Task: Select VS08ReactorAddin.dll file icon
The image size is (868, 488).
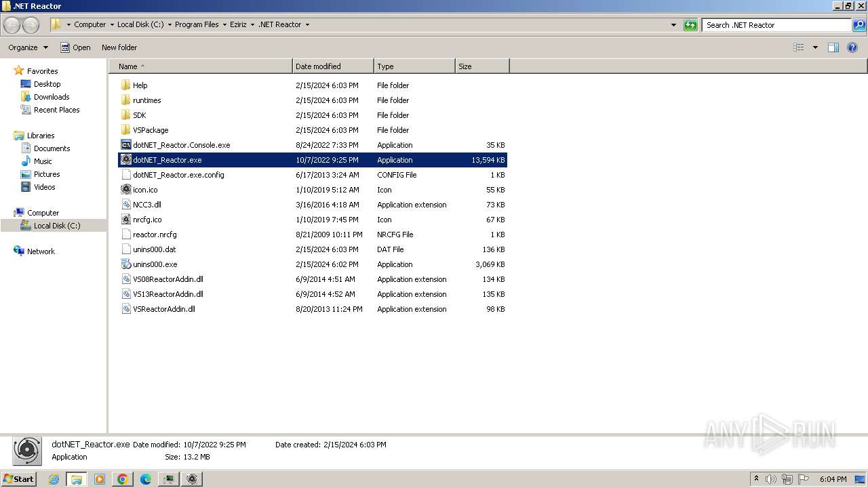Action: click(126, 279)
